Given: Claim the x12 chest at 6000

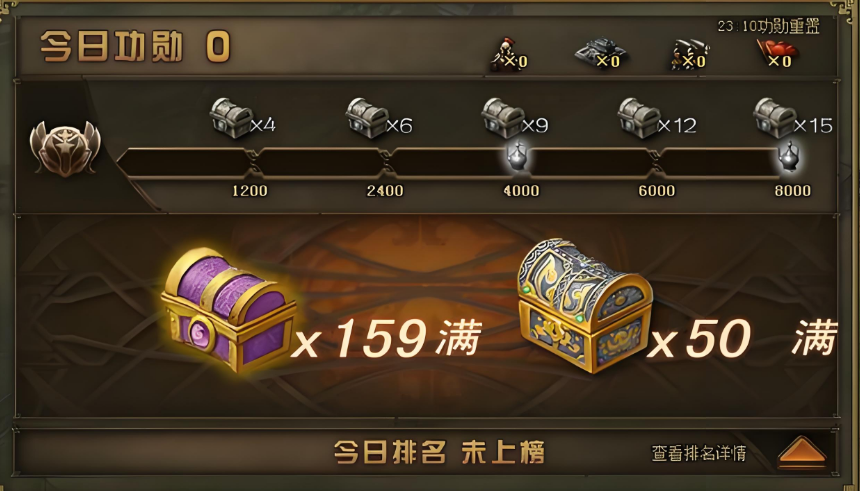Looking at the screenshot, I should point(638,117).
